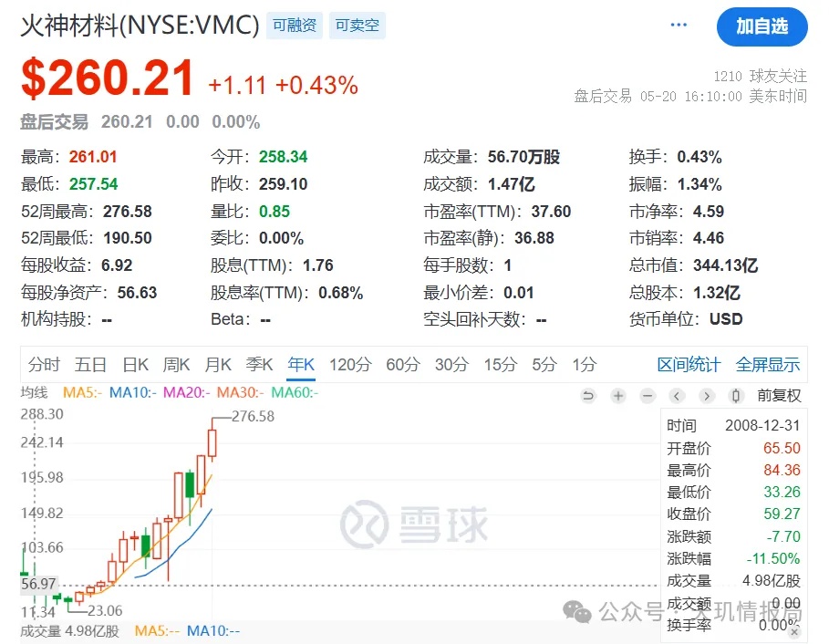Click the 可融资 tag
Image resolution: width=829 pixels, height=644 pixels.
coord(294,26)
